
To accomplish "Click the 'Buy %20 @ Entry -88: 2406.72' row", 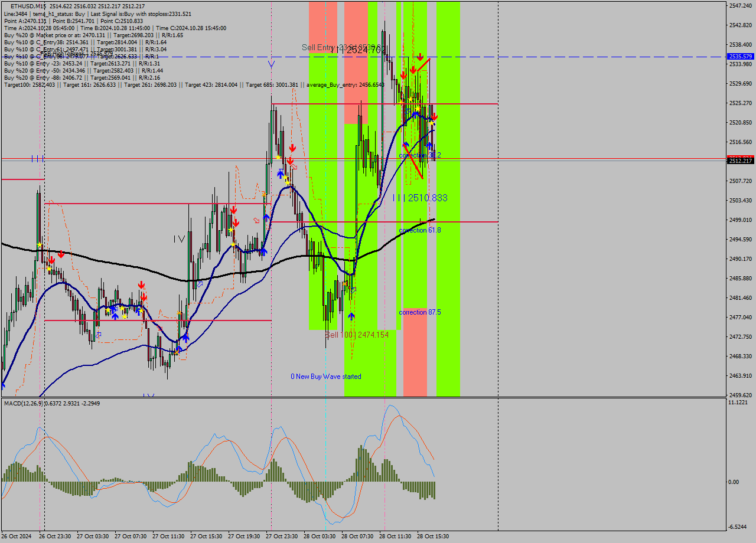I will click(x=82, y=77).
